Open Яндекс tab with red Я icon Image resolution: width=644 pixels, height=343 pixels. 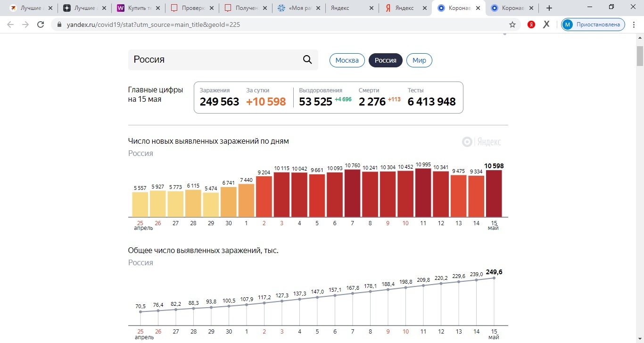(405, 8)
